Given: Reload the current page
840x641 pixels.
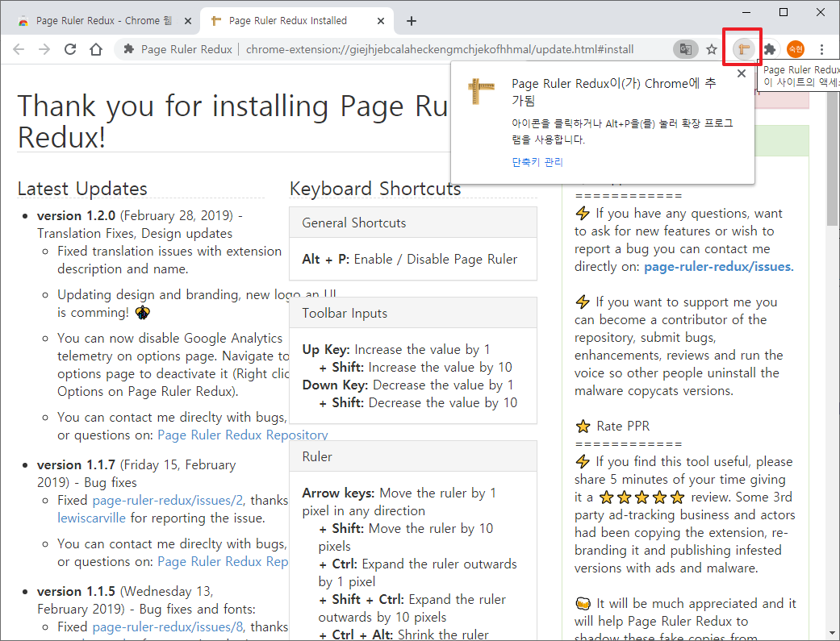Looking at the screenshot, I should coord(70,50).
